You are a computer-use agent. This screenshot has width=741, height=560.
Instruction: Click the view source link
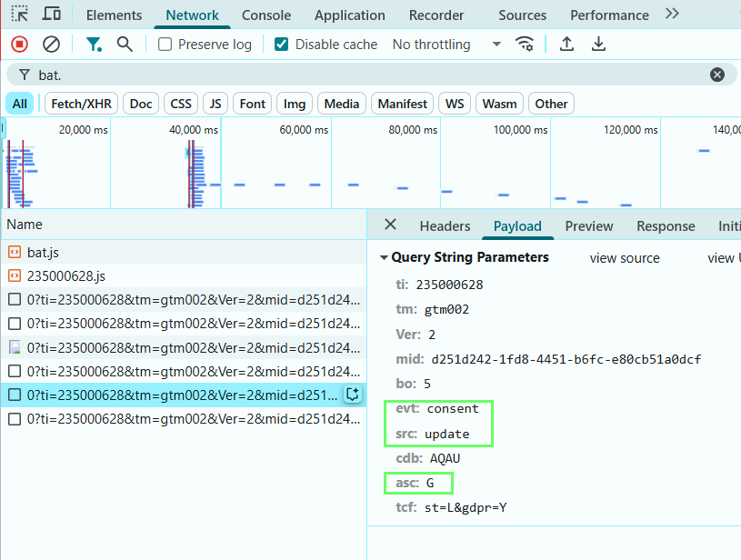tap(625, 258)
